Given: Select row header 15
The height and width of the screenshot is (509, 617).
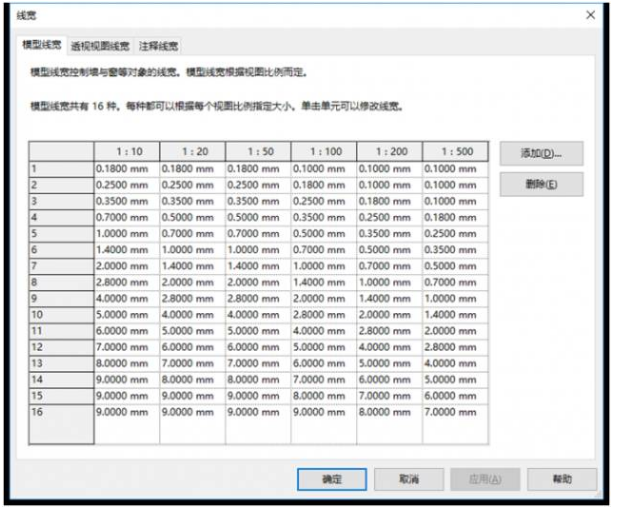Looking at the screenshot, I should coord(61,396).
